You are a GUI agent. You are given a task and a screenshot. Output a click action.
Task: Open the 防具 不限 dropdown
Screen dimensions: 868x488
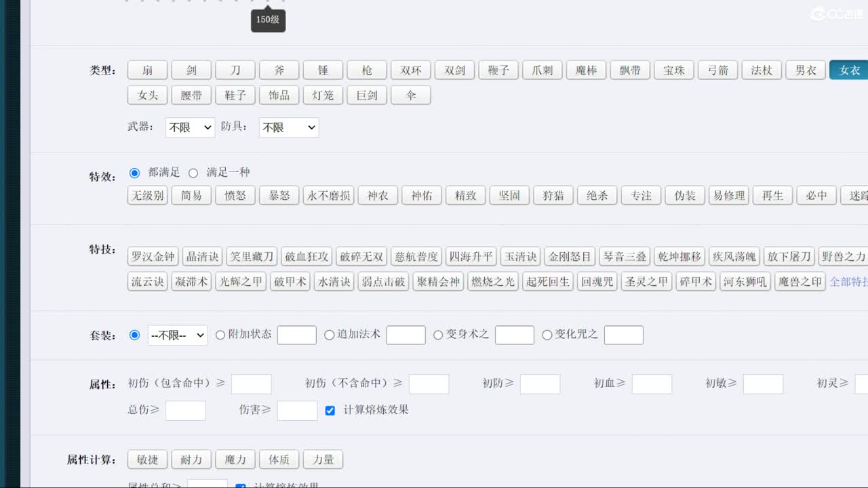288,127
